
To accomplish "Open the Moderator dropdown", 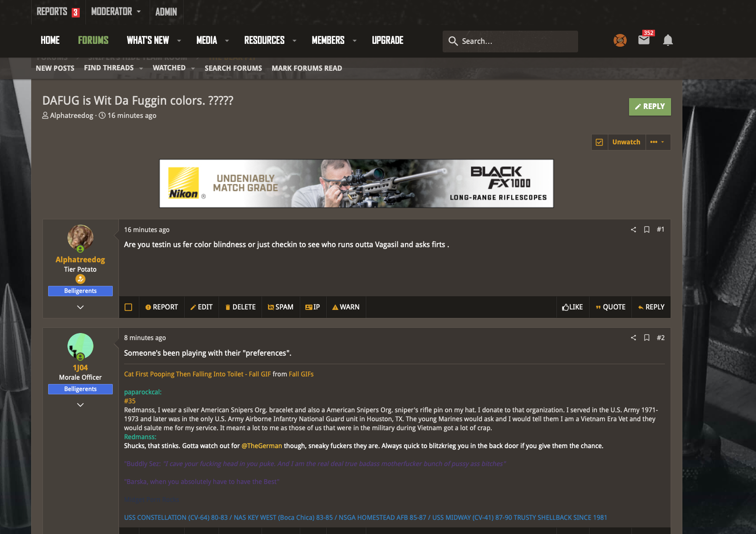I will pyautogui.click(x=116, y=11).
